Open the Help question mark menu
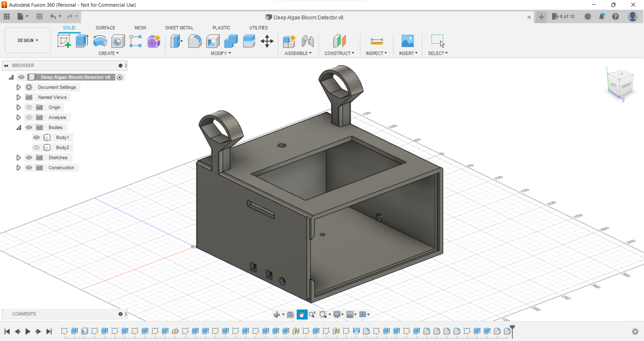Viewport: 644px width, 341px height. pyautogui.click(x=615, y=16)
